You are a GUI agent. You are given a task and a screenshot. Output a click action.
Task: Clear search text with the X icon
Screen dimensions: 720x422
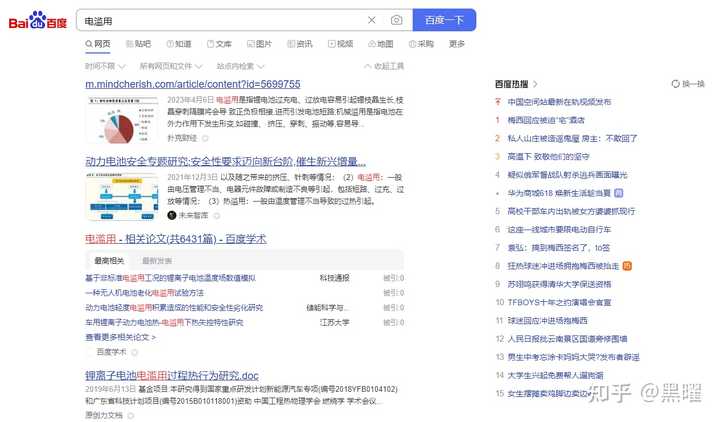[x=372, y=20]
